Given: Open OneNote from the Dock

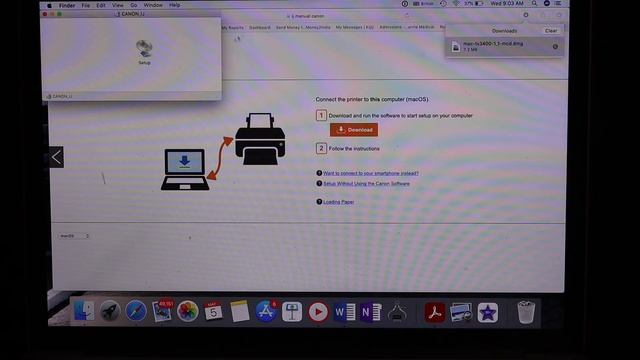Looking at the screenshot, I should click(371, 312).
